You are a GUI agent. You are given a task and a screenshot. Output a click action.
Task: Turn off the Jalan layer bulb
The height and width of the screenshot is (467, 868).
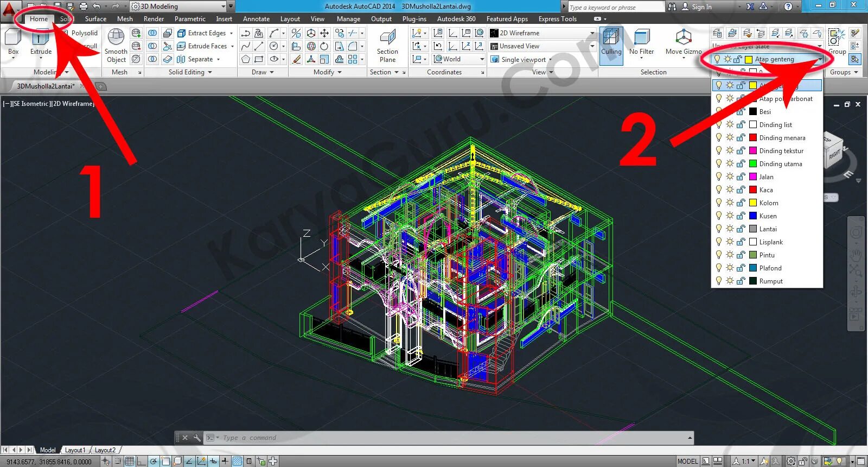click(719, 176)
